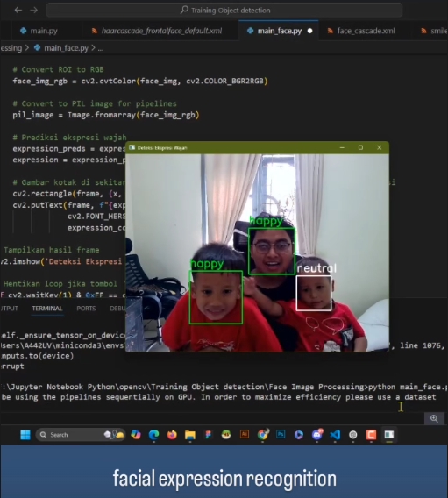
Task: Open Firefox from the taskbar
Action: click(x=172, y=435)
